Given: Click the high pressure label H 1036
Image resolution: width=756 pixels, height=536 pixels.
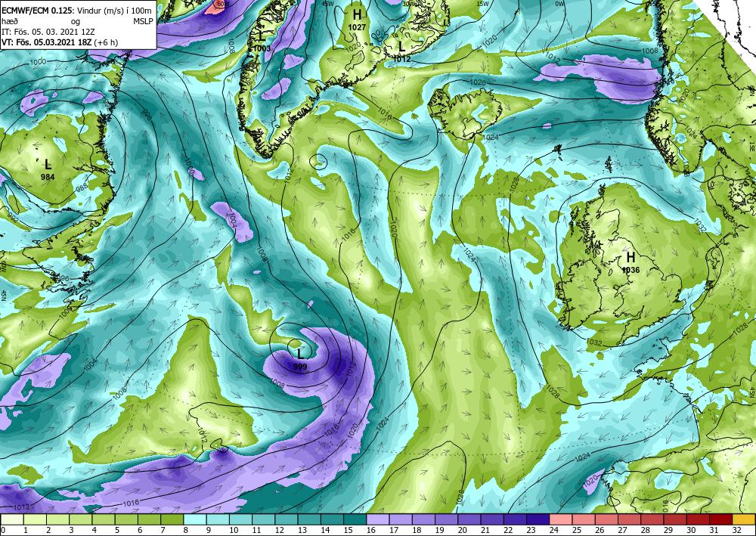Looking at the screenshot, I should pos(631,262).
